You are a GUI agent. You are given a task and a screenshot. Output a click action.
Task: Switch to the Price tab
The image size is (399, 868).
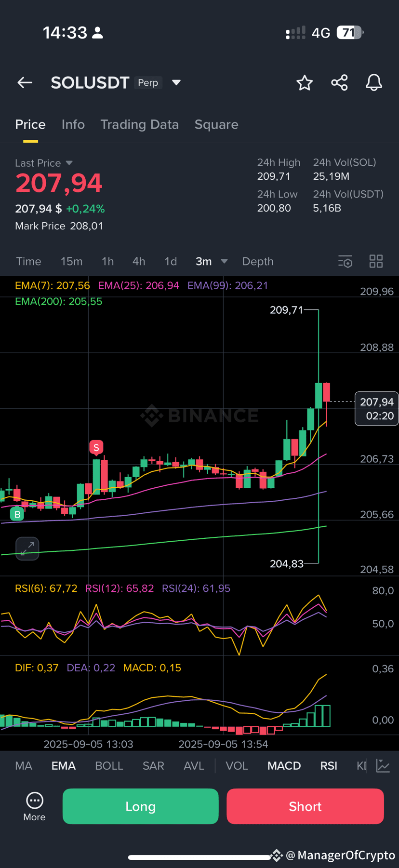[30, 124]
